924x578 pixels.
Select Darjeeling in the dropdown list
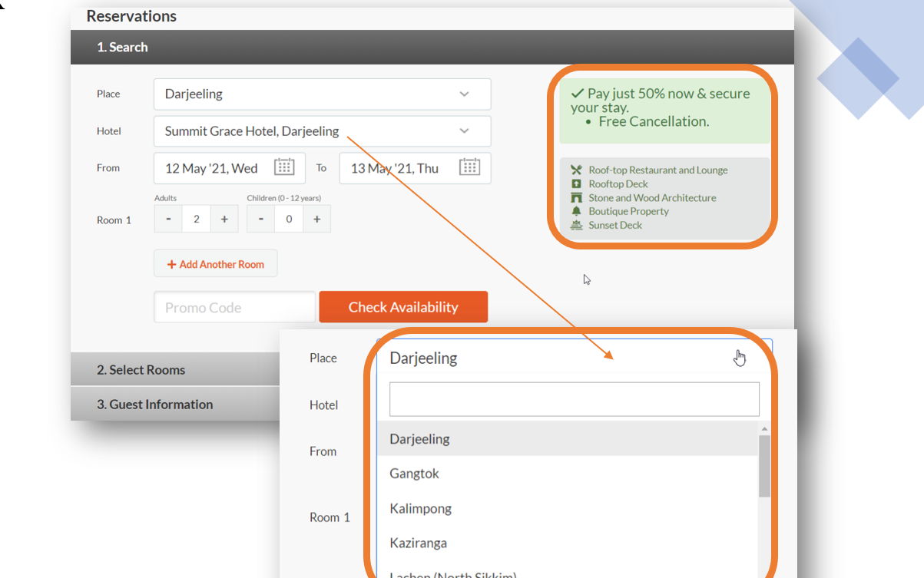click(568, 438)
